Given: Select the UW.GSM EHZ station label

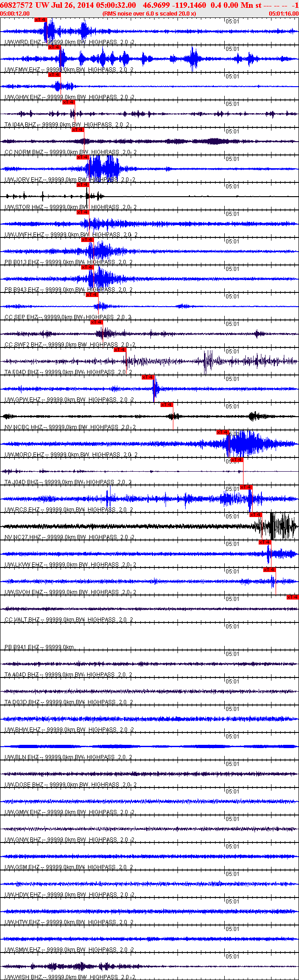Looking at the screenshot, I should pyautogui.click(x=69, y=867).
